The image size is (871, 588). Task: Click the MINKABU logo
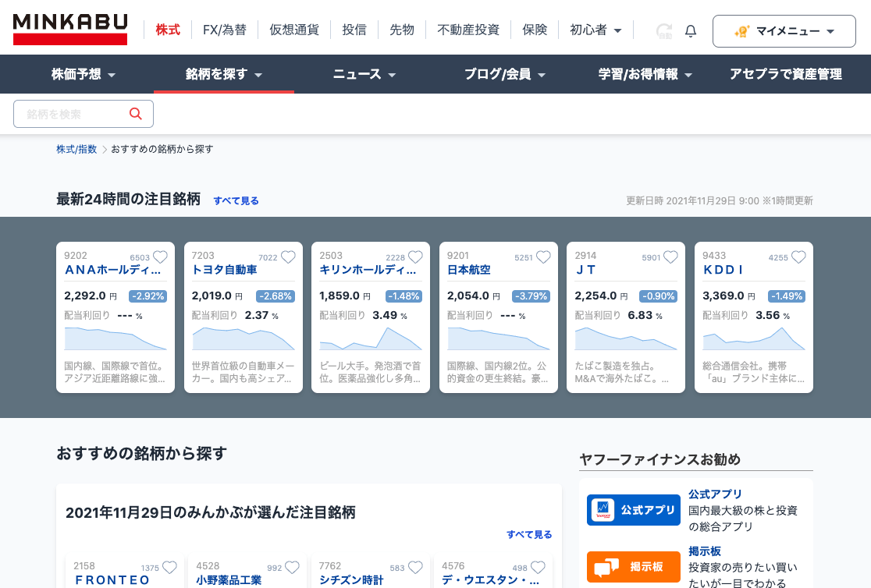(x=70, y=29)
